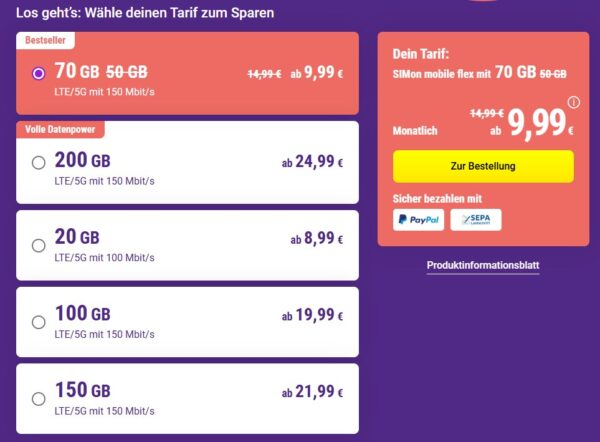Click the ab 8,99 € price label
The width and height of the screenshot is (600, 442).
316,240
